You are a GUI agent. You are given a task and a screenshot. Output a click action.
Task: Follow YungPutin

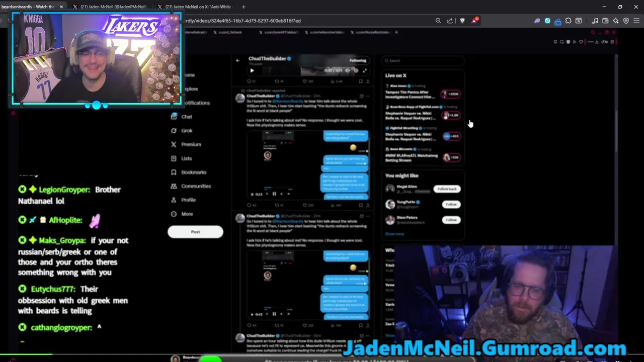tap(451, 205)
